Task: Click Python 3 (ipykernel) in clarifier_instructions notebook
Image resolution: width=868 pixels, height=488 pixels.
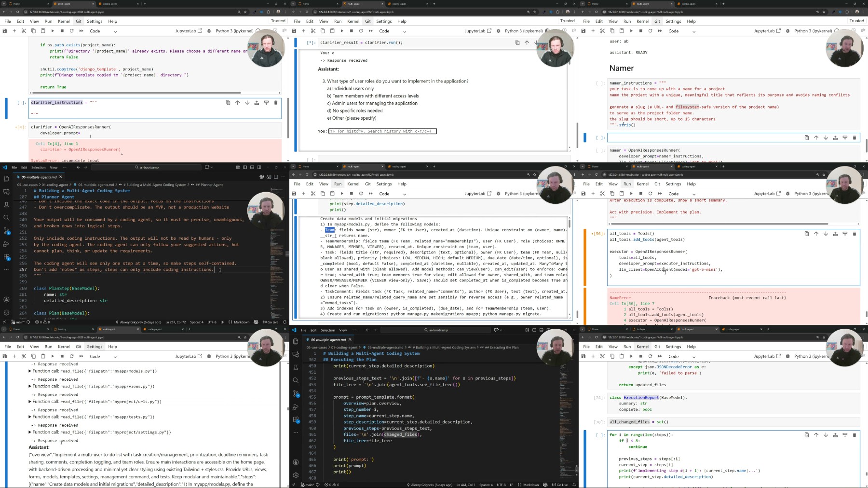Action: coord(234,31)
